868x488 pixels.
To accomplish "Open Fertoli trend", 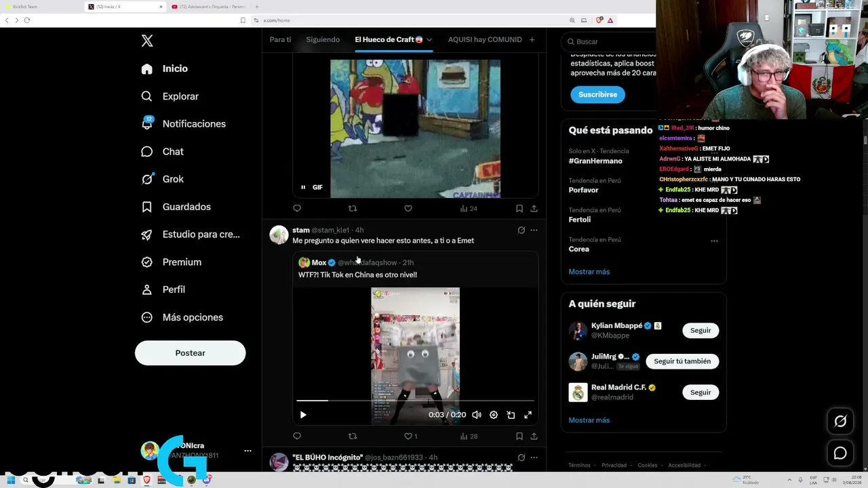I will coord(580,220).
